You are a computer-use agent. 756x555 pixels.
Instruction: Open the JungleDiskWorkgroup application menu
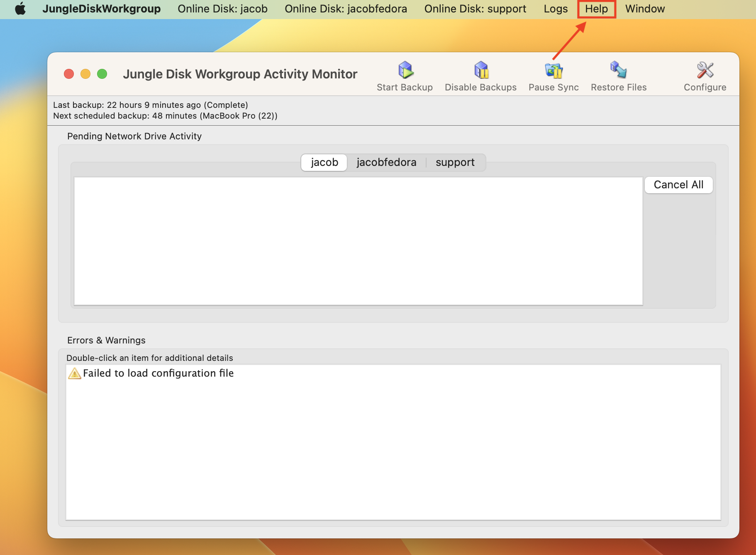click(101, 9)
